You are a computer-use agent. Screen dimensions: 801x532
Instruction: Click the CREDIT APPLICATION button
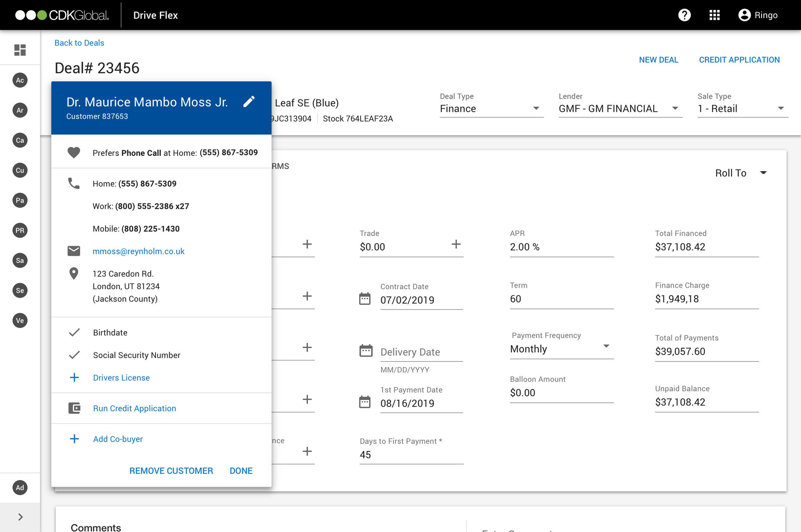coord(739,60)
